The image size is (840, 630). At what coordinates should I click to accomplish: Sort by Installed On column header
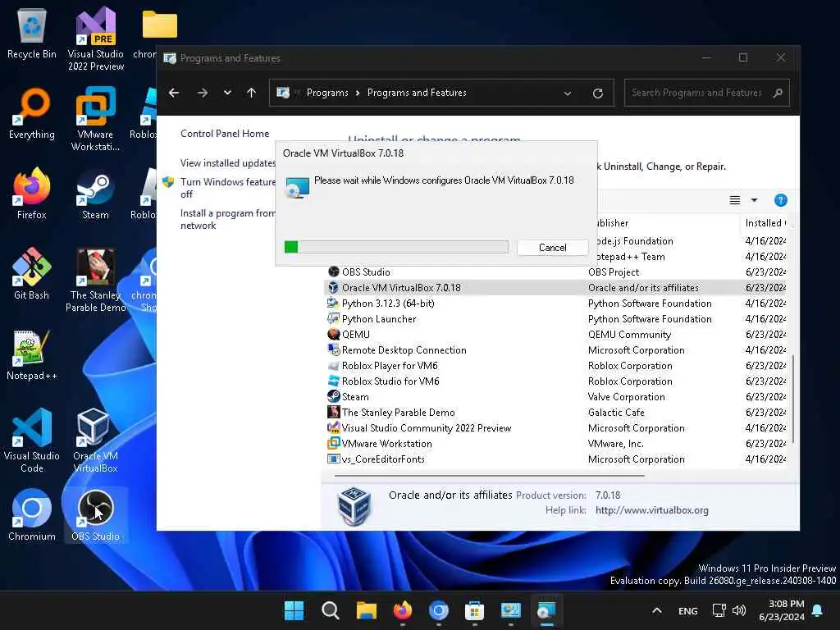(765, 223)
